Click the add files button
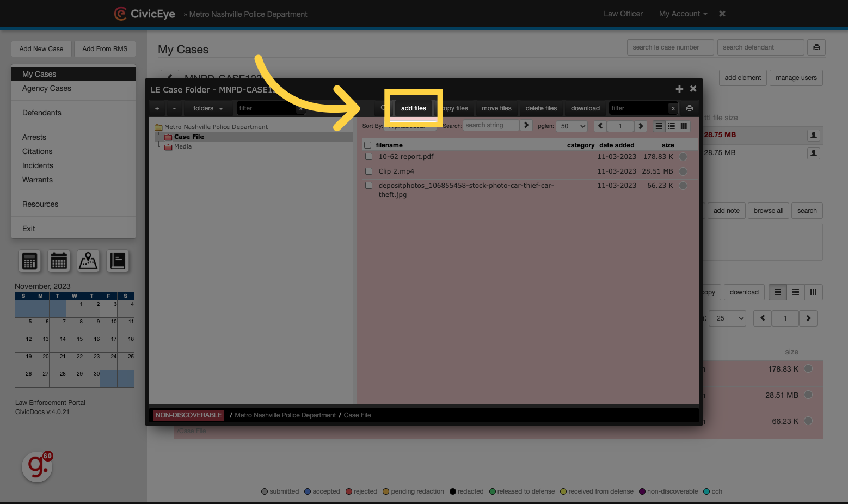The image size is (848, 504). click(x=414, y=108)
